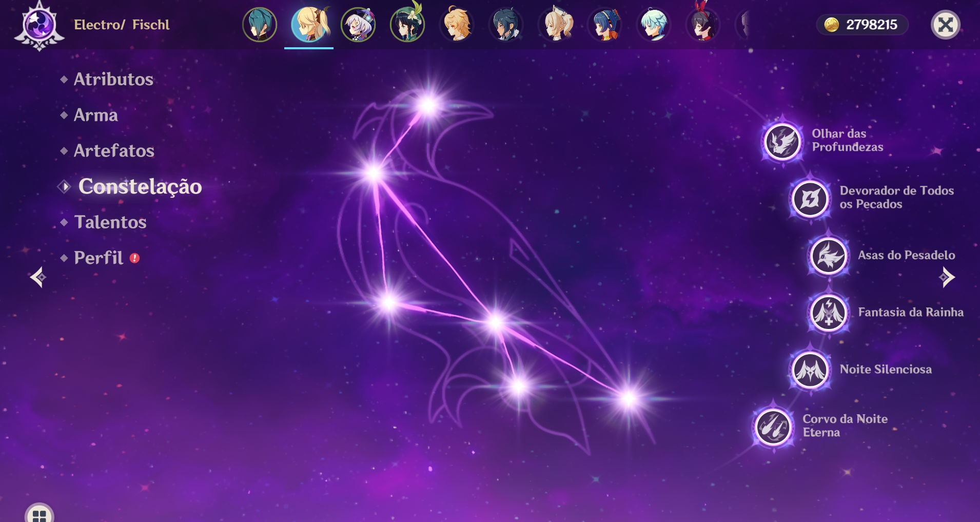Click the 2798215 Mora amount
This screenshot has width=980, height=522.
(x=872, y=25)
